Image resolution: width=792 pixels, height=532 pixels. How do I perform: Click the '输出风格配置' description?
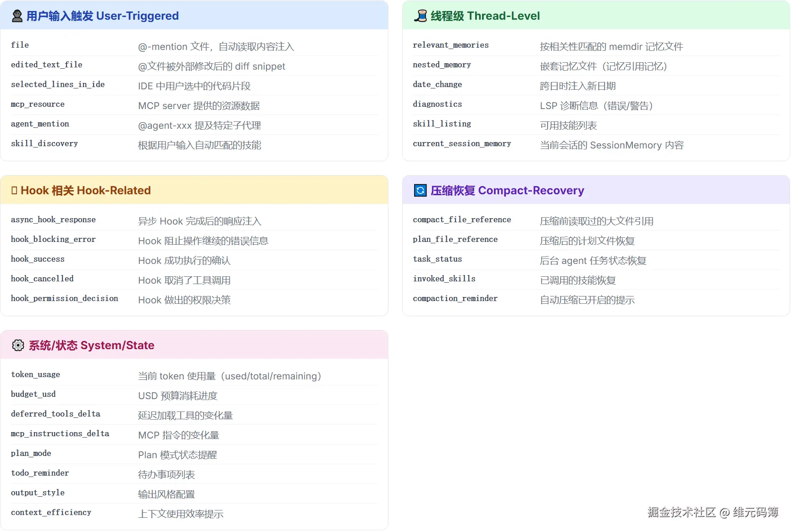tap(166, 494)
